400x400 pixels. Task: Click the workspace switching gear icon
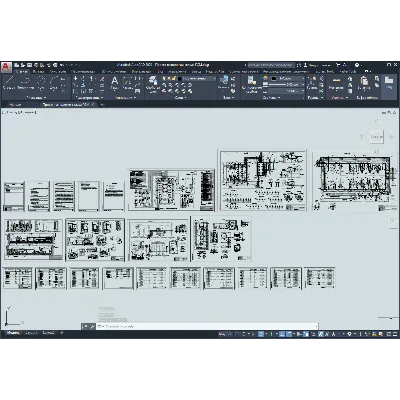click(x=349, y=333)
